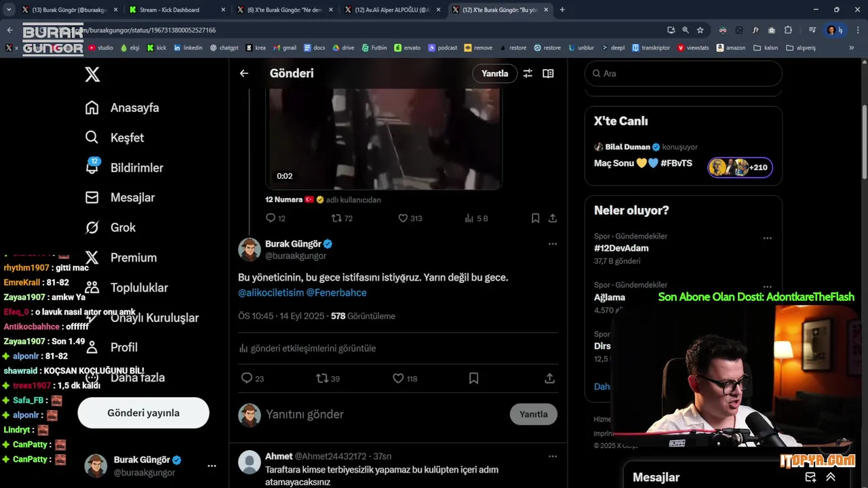The height and width of the screenshot is (488, 868).
Task: Open Keşfet search page
Action: [115, 138]
